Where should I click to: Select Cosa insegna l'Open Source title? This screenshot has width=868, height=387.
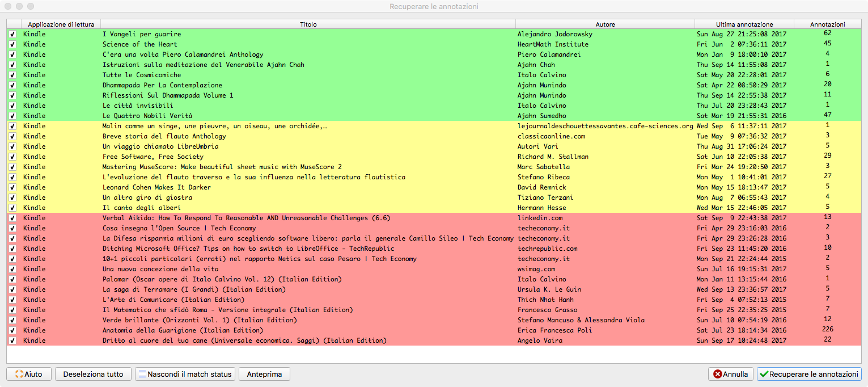click(179, 228)
